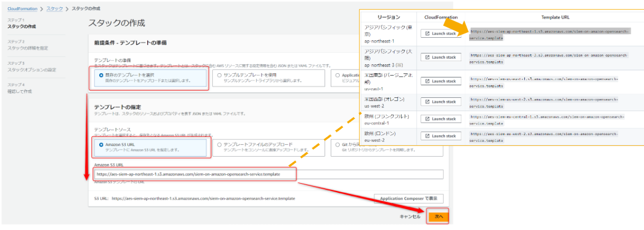644x230 pixels.
Task: Click the Application Composer で表示 button
Action: tap(409, 198)
